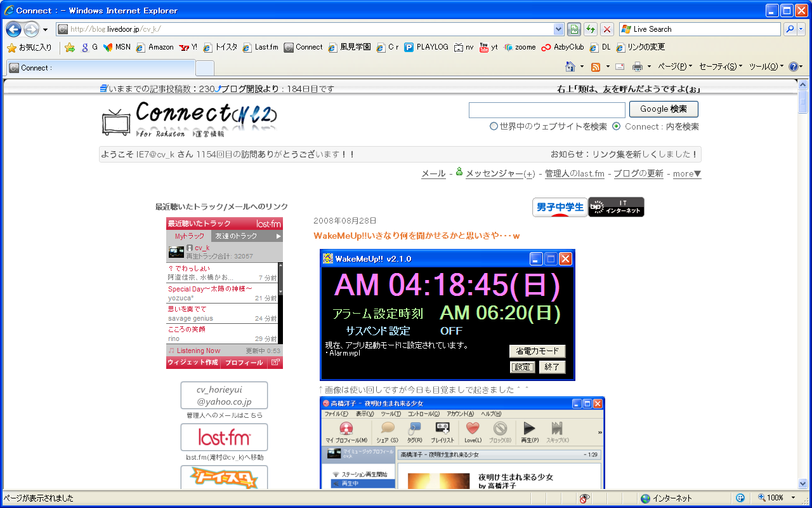
Task: Click the cv_horieyui@yahoo.co.jp mail banner
Action: point(224,395)
